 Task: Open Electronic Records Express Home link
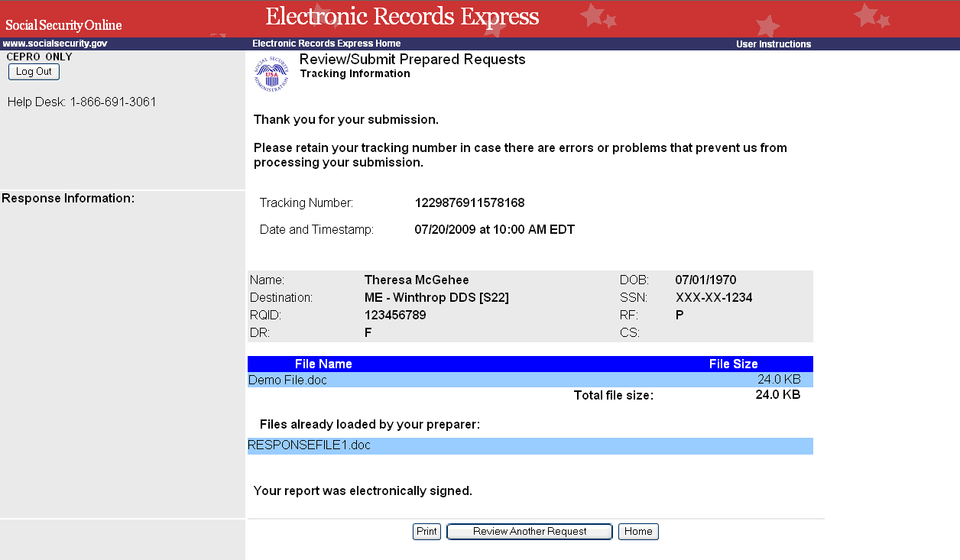click(326, 44)
